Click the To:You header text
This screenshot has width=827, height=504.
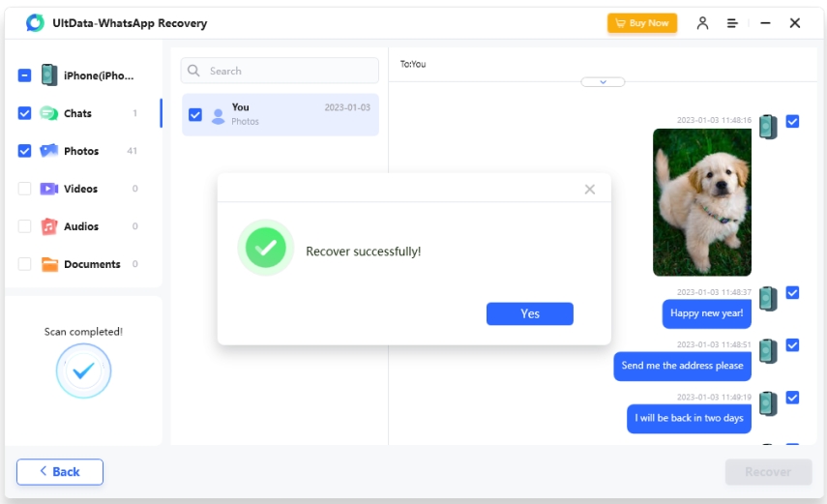tap(413, 64)
